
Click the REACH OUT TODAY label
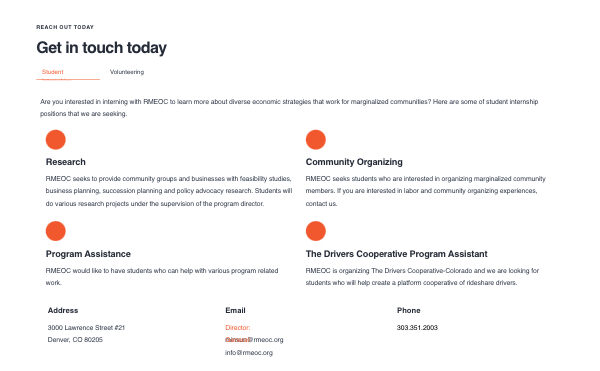pyautogui.click(x=65, y=27)
